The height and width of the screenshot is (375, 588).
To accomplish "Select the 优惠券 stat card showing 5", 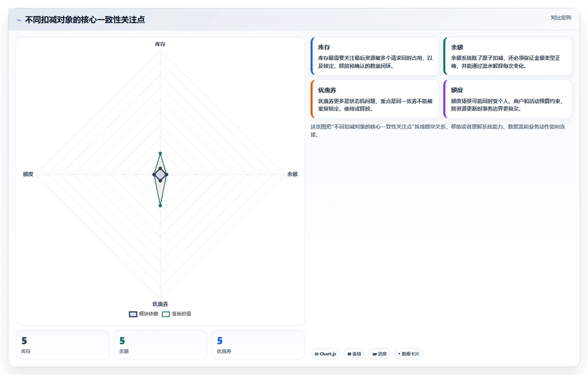I will point(258,345).
